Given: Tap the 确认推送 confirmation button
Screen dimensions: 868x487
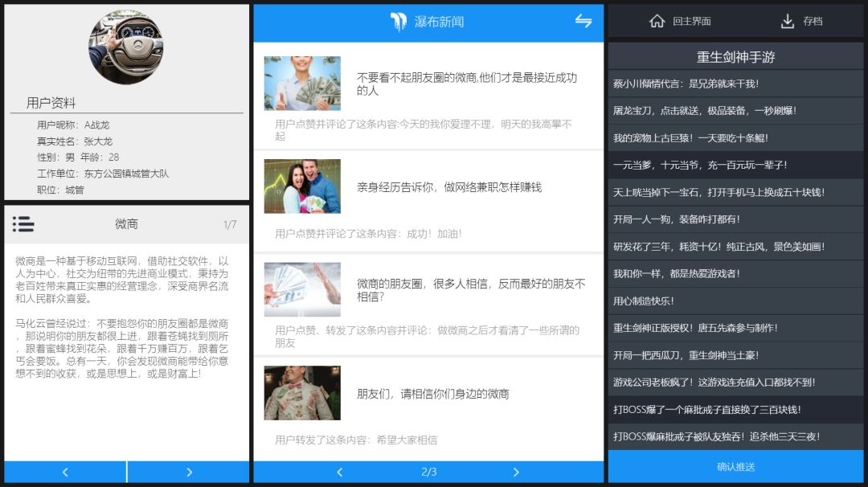Looking at the screenshot, I should [x=735, y=467].
